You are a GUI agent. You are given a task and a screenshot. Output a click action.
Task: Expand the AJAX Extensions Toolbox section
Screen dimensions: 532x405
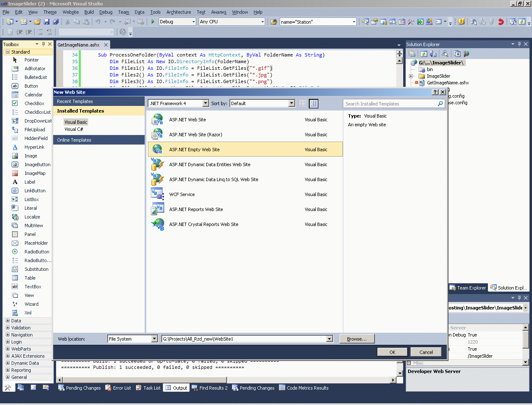pos(7,356)
